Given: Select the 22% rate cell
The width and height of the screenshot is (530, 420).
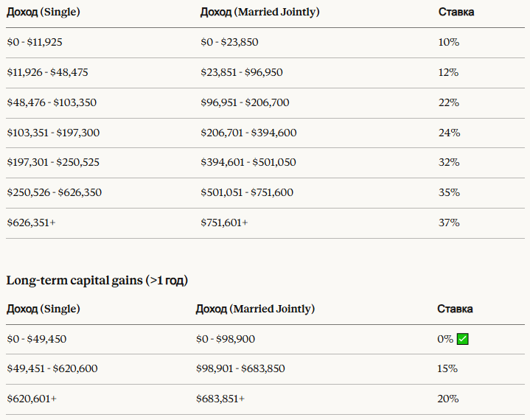Looking at the screenshot, I should (x=448, y=102).
